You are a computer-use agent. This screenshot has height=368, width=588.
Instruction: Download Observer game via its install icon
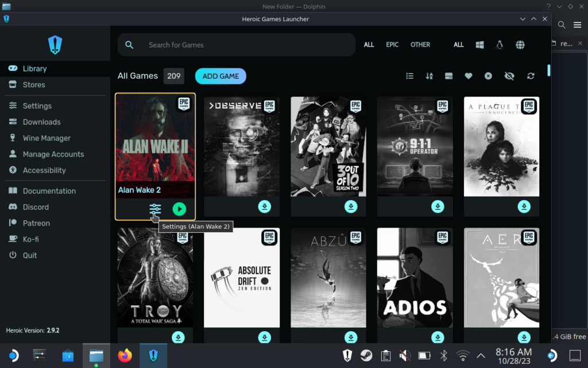pyautogui.click(x=264, y=206)
